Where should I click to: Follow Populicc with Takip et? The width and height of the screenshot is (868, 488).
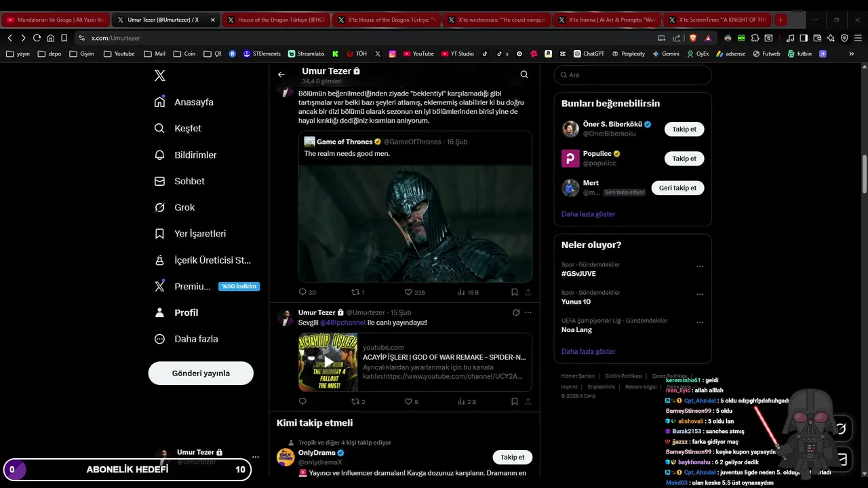click(684, 159)
